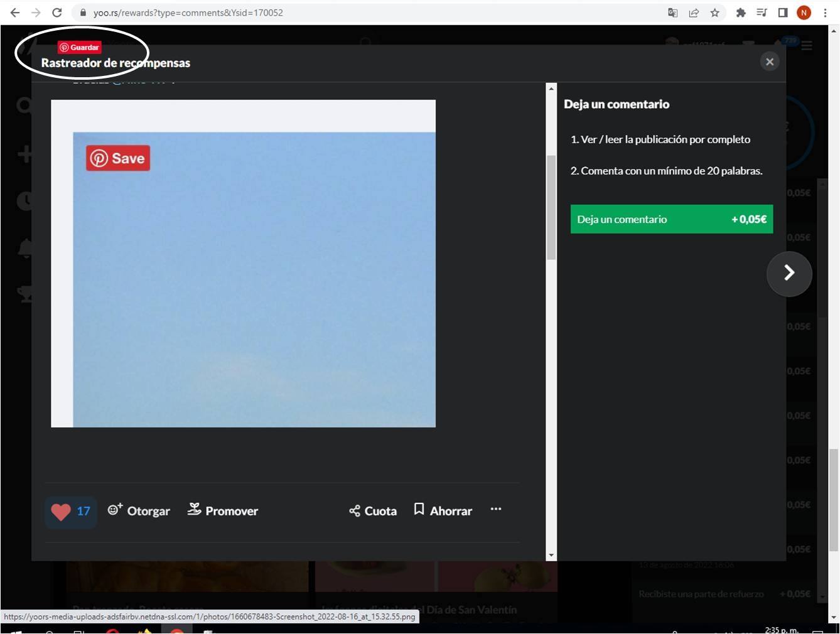
Task: Open the three-dots more options menu
Action: click(496, 509)
